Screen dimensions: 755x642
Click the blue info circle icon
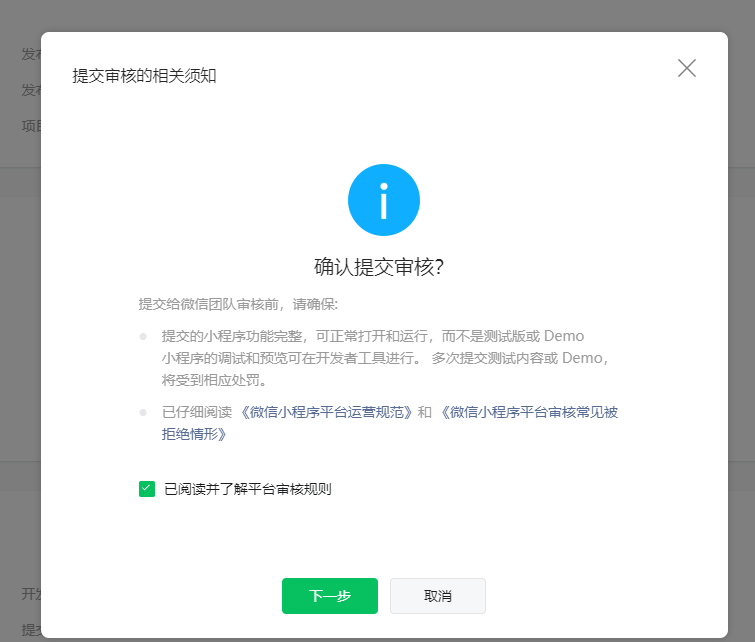point(383,200)
